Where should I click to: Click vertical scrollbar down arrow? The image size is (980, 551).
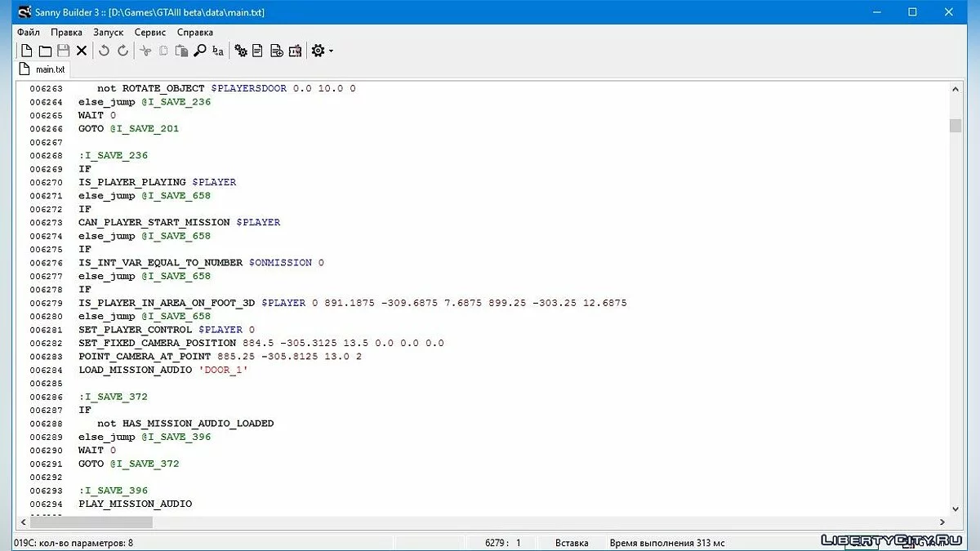coord(955,508)
